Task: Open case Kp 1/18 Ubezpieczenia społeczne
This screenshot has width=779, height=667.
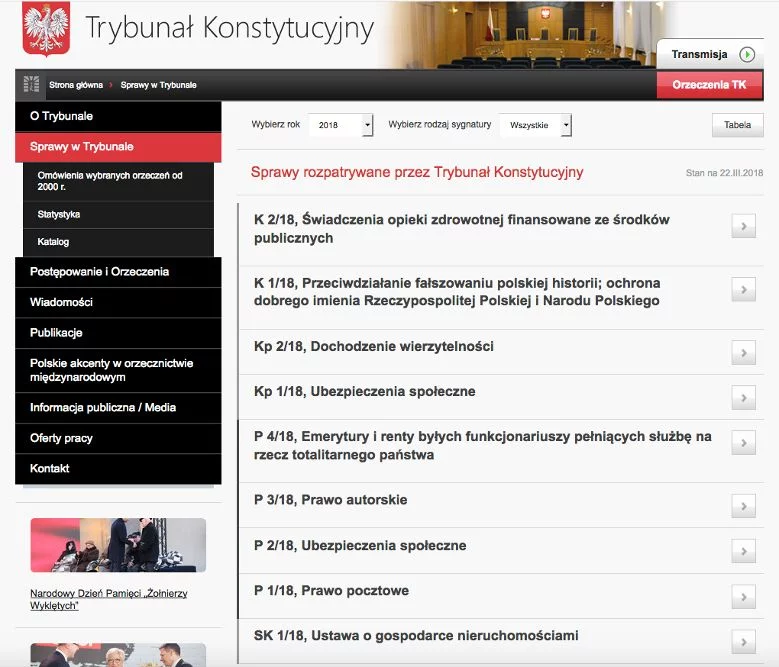Action: click(365, 391)
